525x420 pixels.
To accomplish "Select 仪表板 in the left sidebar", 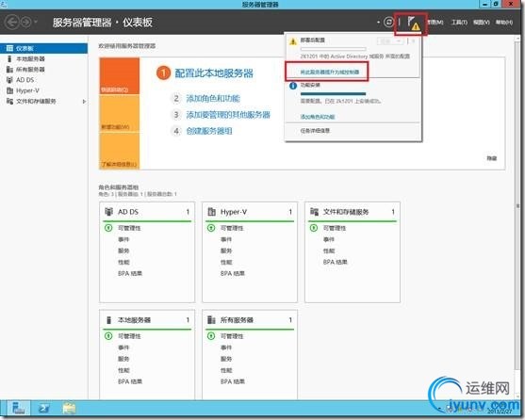I will pyautogui.click(x=44, y=48).
